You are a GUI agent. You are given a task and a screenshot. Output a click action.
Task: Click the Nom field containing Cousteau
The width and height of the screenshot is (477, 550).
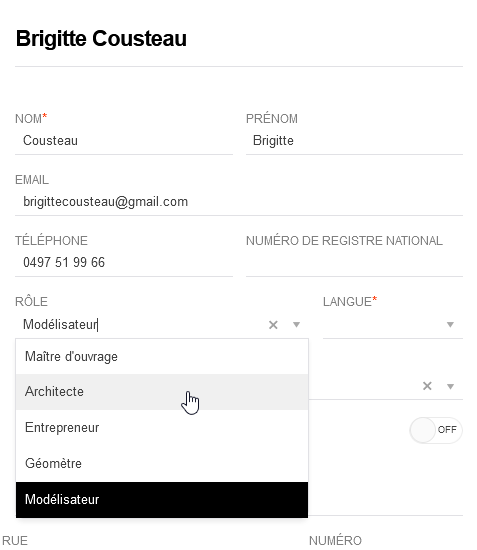tap(124, 141)
